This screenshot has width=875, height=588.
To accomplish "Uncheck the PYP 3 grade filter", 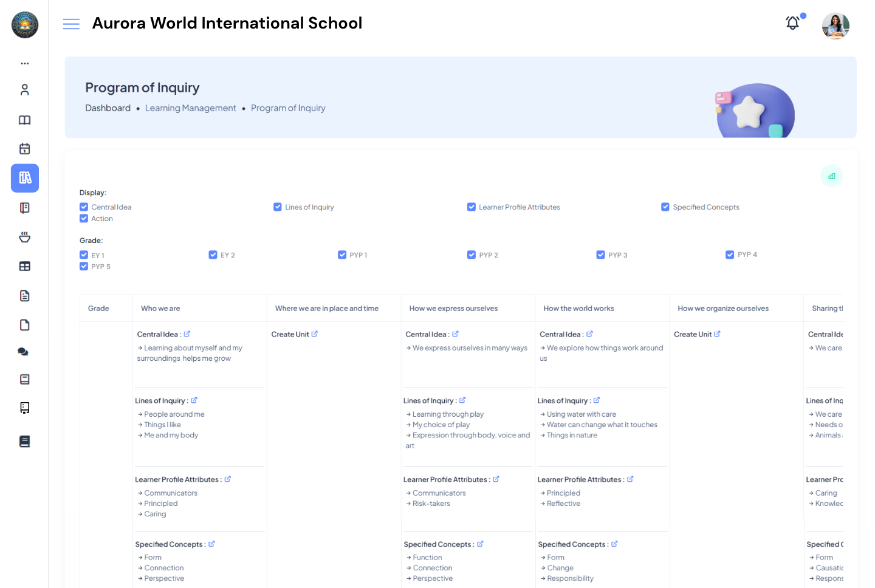I will 600,255.
